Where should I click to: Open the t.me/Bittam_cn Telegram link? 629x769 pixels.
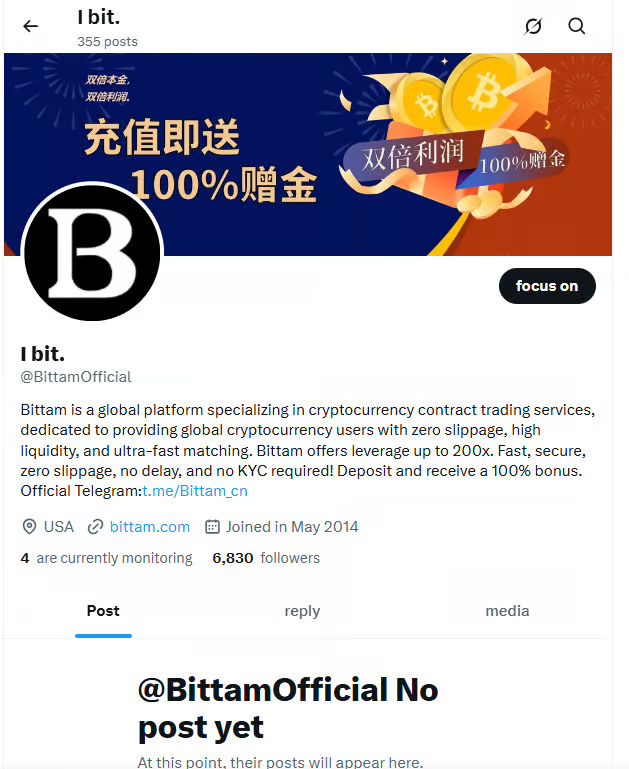(195, 491)
